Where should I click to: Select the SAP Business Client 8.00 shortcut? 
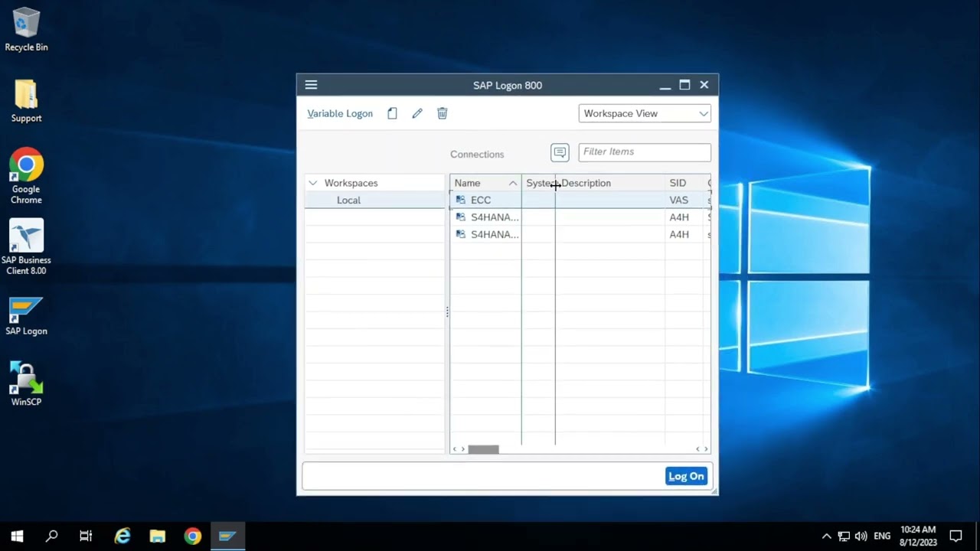(26, 247)
